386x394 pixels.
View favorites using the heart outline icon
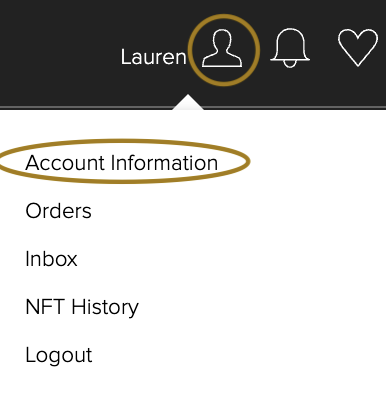click(x=358, y=48)
